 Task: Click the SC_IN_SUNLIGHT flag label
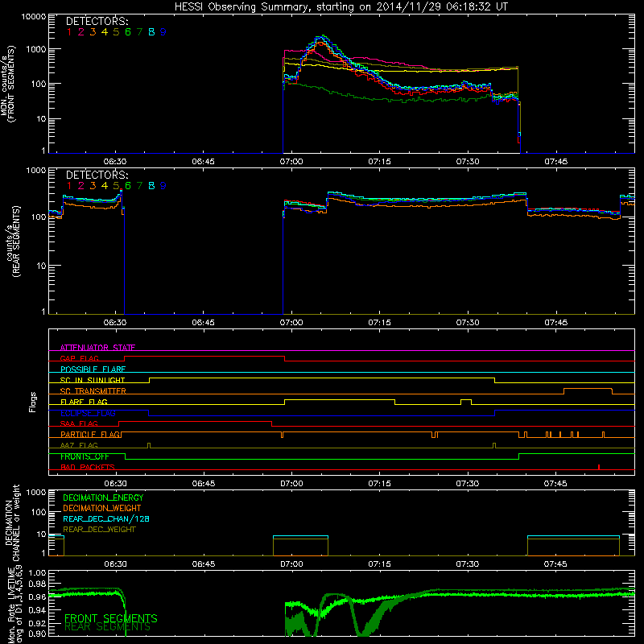[93, 380]
